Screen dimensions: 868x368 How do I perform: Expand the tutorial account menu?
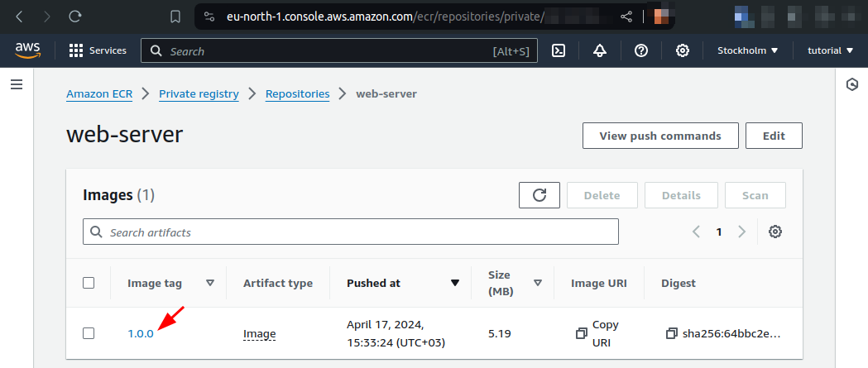[x=830, y=50]
